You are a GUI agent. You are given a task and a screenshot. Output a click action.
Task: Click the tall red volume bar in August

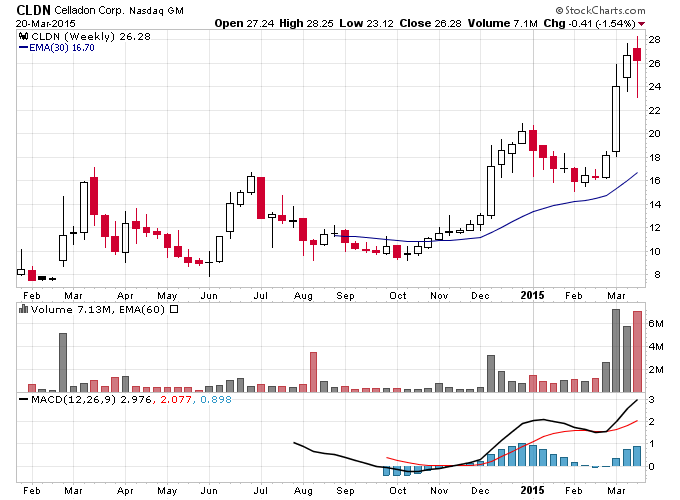[x=313, y=372]
